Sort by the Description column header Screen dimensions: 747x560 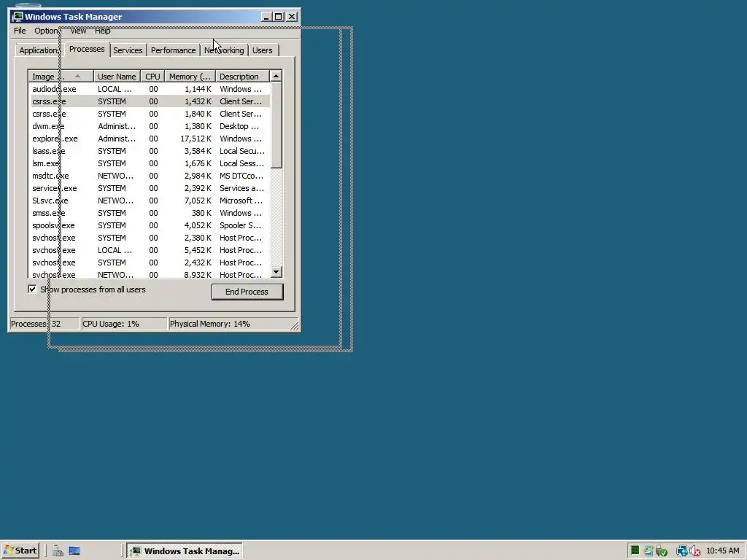(x=242, y=76)
